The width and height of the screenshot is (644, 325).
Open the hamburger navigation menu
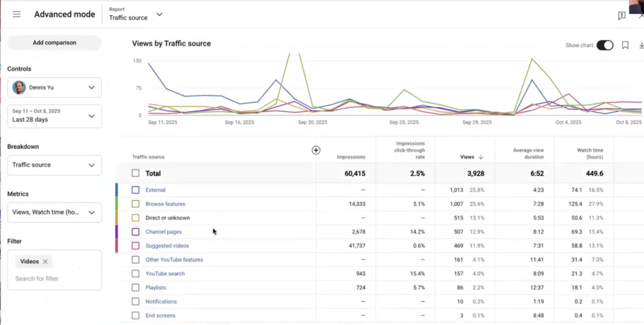pyautogui.click(x=16, y=14)
